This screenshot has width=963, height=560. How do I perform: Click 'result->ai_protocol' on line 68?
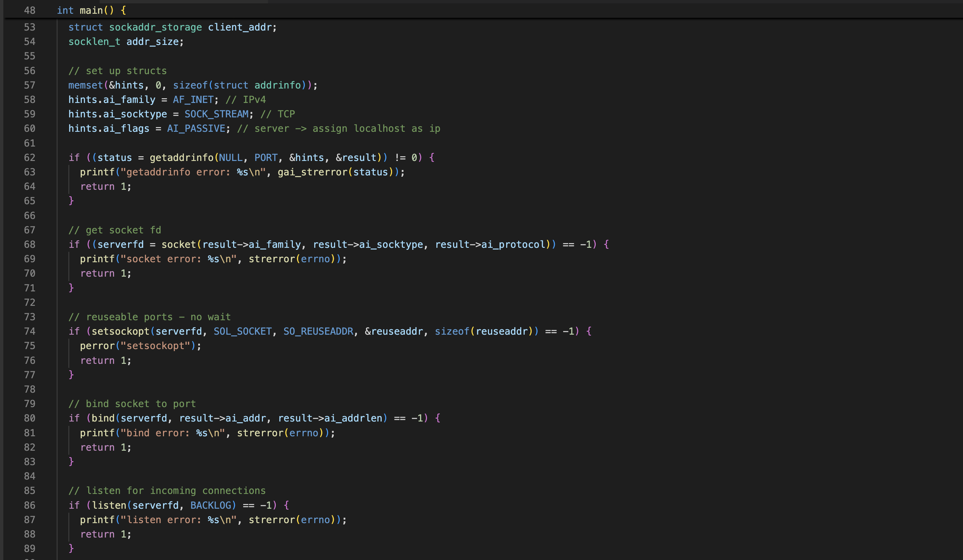(490, 244)
